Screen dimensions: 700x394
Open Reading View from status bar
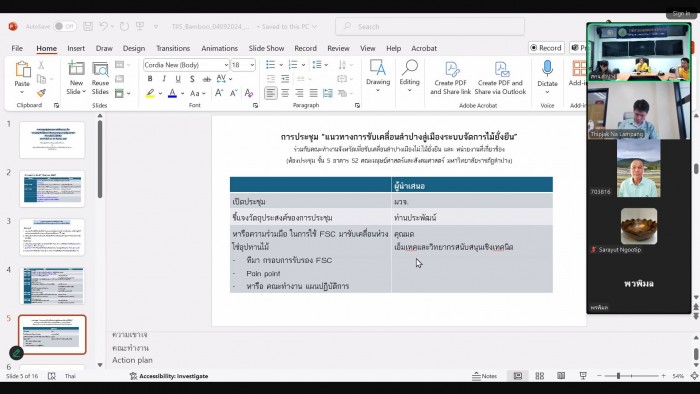(x=561, y=376)
